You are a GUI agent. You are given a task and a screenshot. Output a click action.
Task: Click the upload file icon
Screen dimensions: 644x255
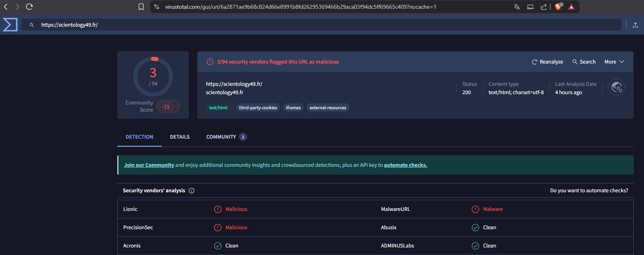(635, 25)
